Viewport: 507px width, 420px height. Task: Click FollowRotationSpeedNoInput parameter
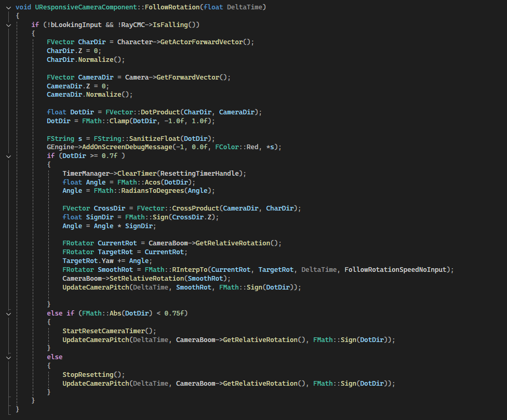(397, 270)
